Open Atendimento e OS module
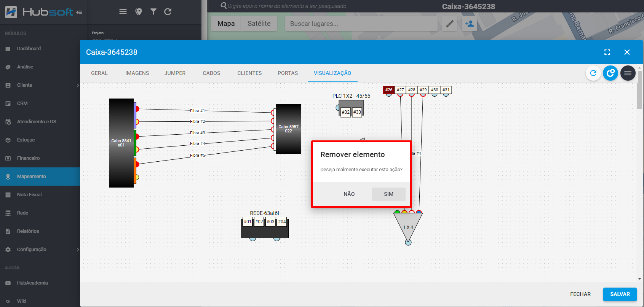 [40, 122]
